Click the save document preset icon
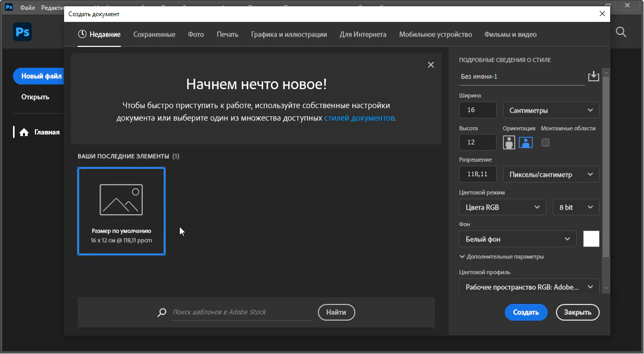 pos(593,77)
